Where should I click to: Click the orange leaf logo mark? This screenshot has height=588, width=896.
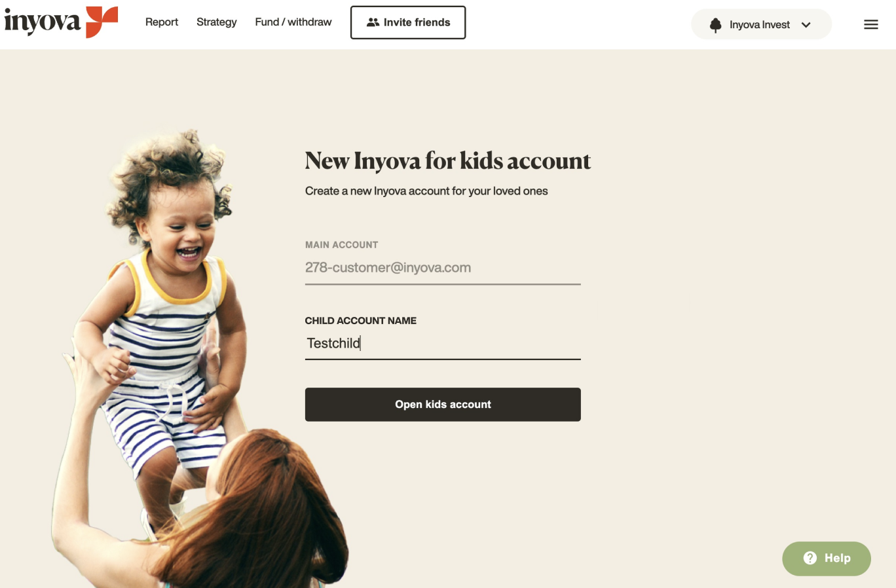[102, 22]
